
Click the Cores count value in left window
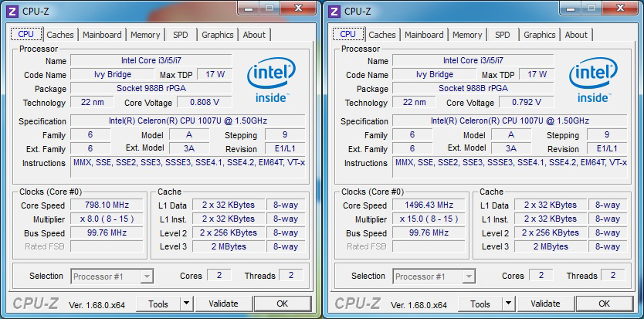219,276
